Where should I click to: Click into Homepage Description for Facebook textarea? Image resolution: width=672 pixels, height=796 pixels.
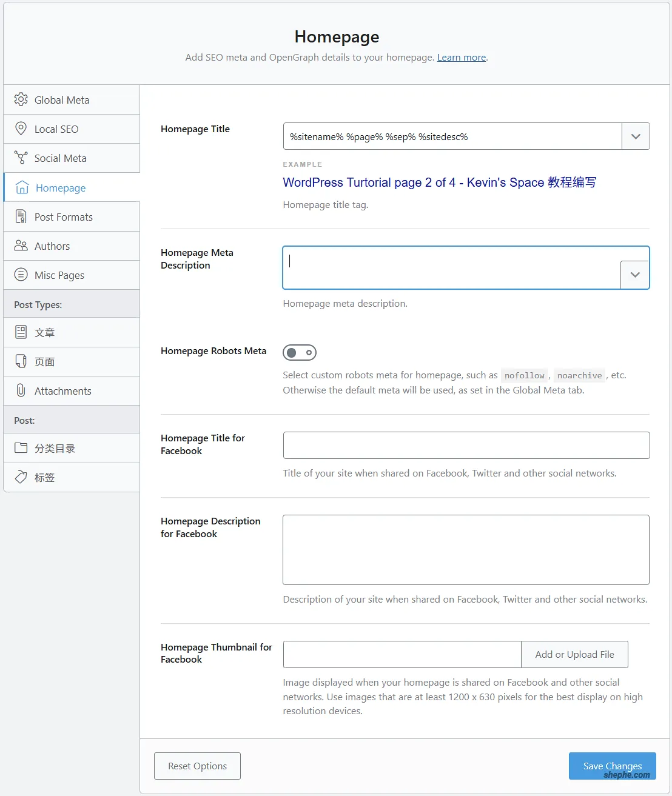[x=466, y=549]
